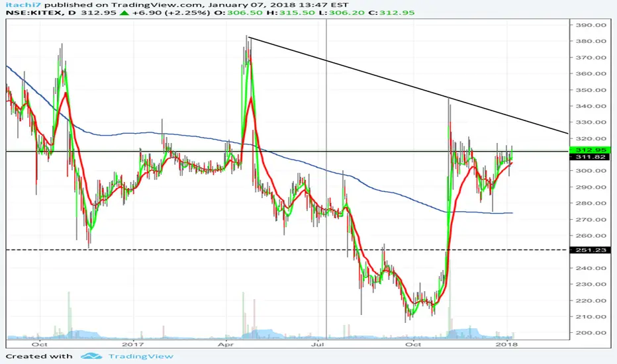Click the Oct label preceding 2017

coord(39,344)
